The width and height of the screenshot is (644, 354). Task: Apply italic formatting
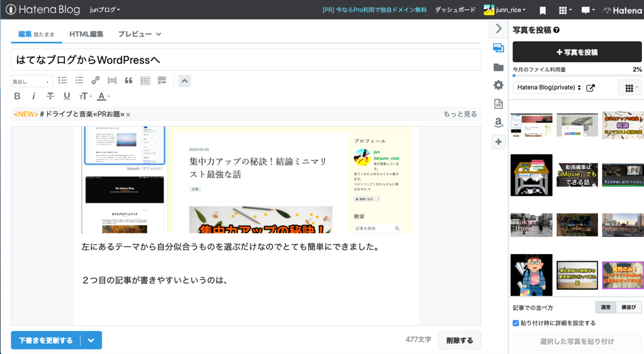(34, 97)
